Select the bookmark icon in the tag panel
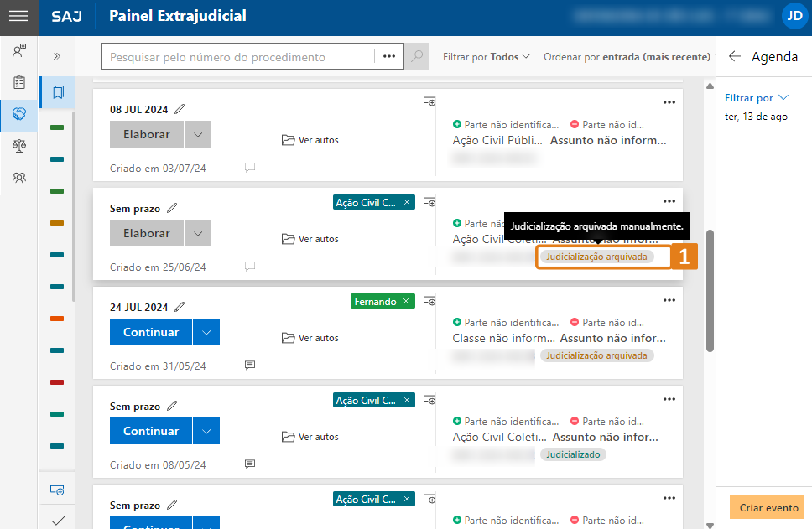The width and height of the screenshot is (812, 529). (58, 92)
